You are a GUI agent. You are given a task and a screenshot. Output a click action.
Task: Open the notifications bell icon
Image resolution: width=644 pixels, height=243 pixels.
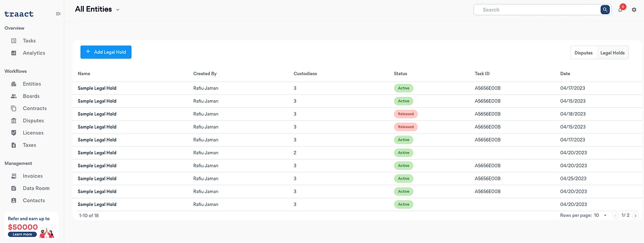click(x=620, y=9)
